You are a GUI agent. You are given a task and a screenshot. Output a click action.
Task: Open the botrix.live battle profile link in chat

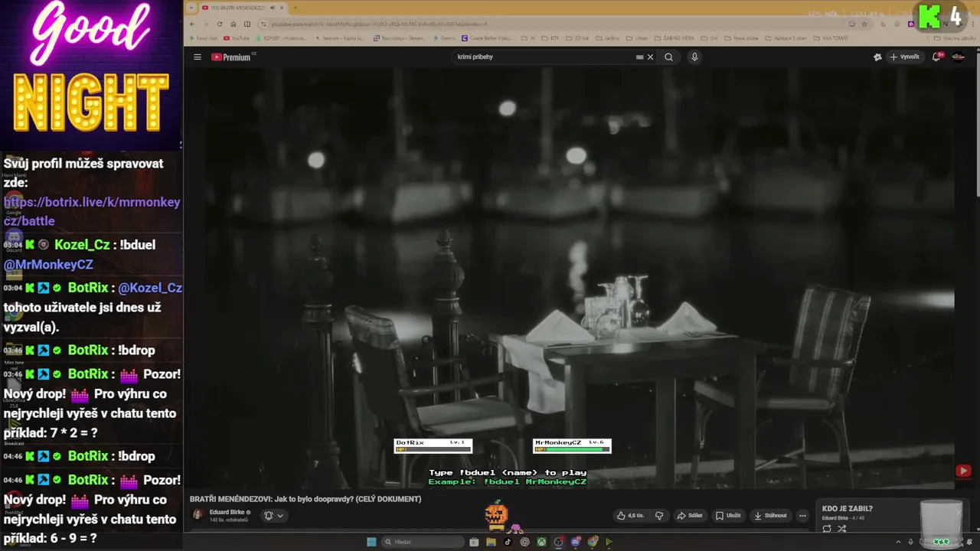pyautogui.click(x=92, y=211)
